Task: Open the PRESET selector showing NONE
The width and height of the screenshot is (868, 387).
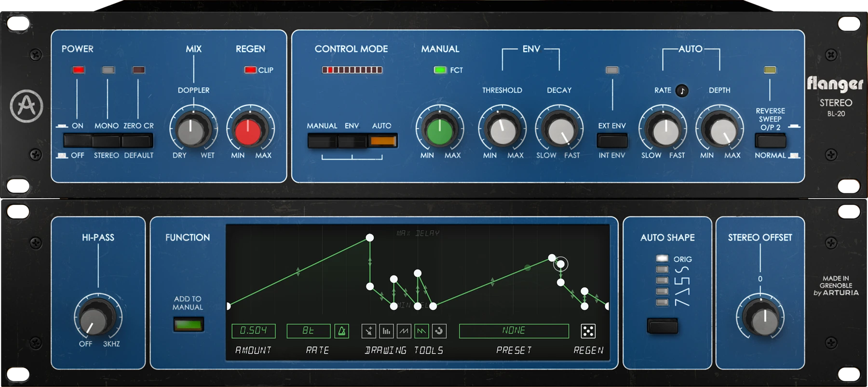Action: tap(514, 331)
